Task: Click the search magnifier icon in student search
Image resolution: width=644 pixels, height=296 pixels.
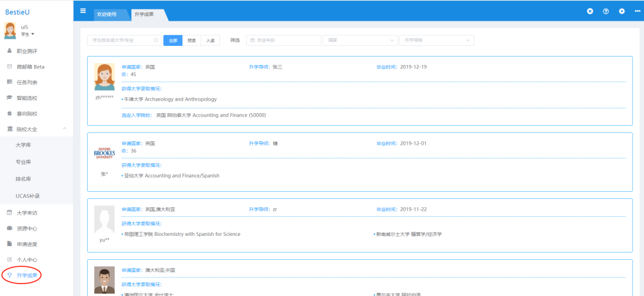Action: tap(156, 40)
